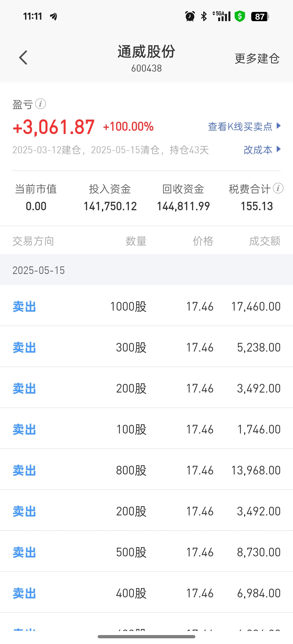Tap the back arrow icon

tap(23, 58)
